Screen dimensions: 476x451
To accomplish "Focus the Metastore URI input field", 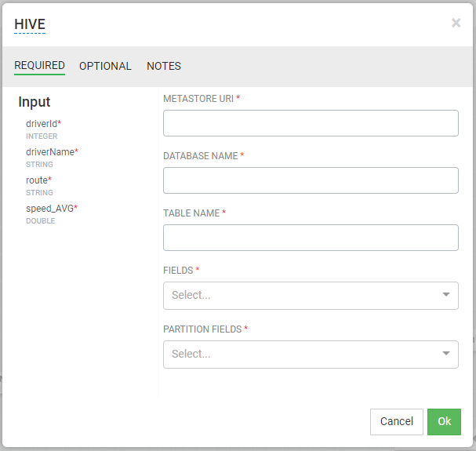I will tap(311, 123).
